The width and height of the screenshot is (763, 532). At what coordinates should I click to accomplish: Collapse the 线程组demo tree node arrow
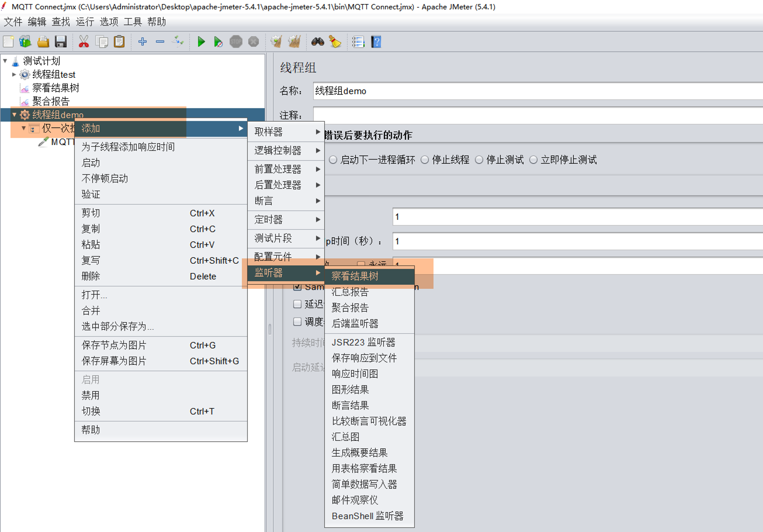14,114
